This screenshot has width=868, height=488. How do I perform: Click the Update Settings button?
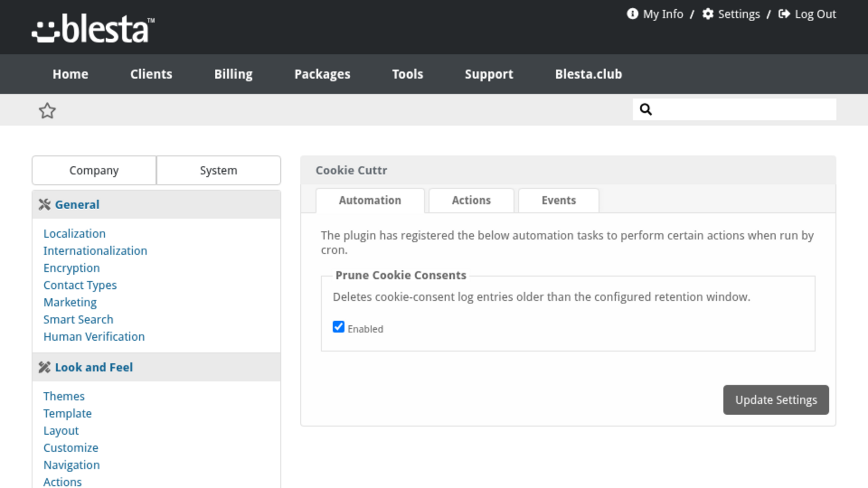[x=776, y=400]
